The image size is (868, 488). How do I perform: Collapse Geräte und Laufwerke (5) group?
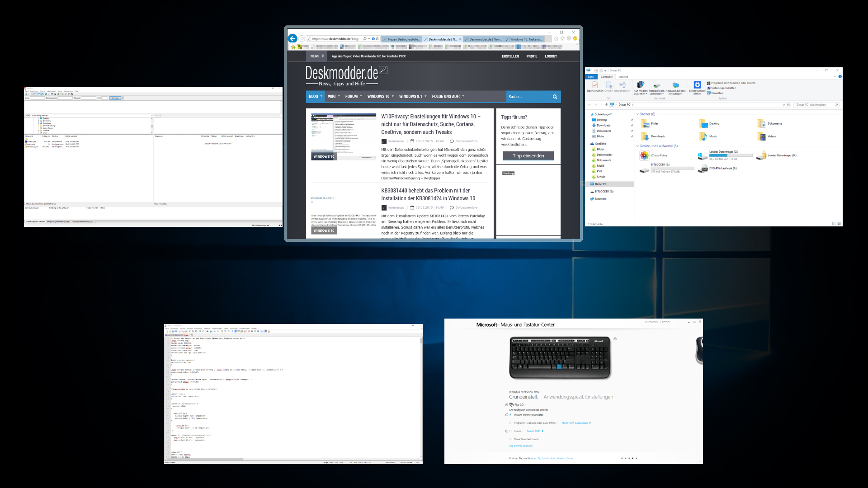pyautogui.click(x=637, y=146)
